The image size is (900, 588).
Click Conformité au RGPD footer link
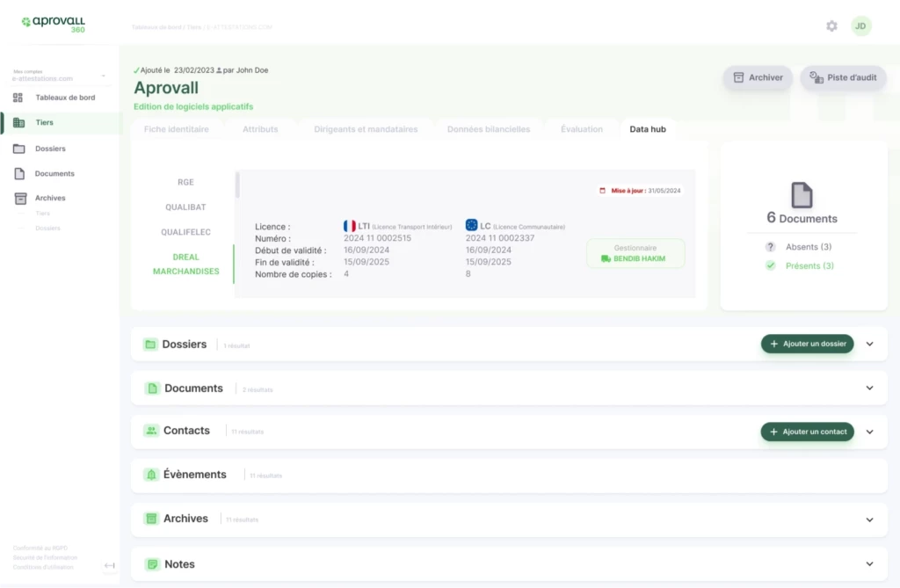coord(40,548)
